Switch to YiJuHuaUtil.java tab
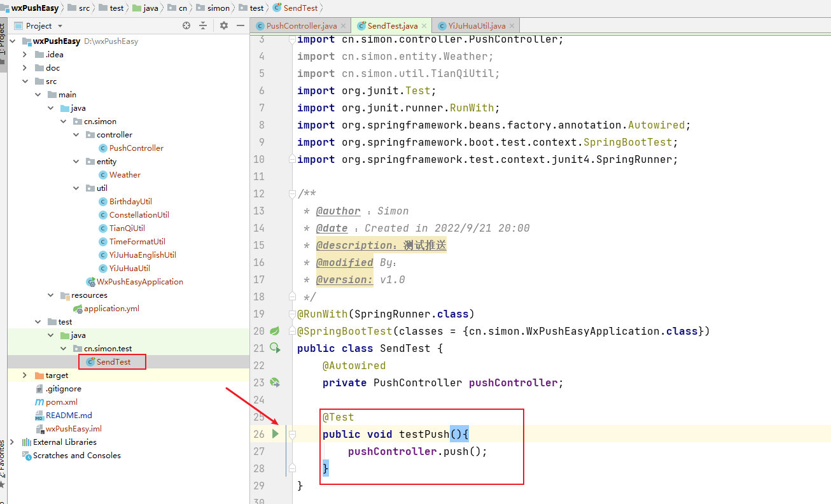Viewport: 831px width, 504px height. tap(476, 26)
